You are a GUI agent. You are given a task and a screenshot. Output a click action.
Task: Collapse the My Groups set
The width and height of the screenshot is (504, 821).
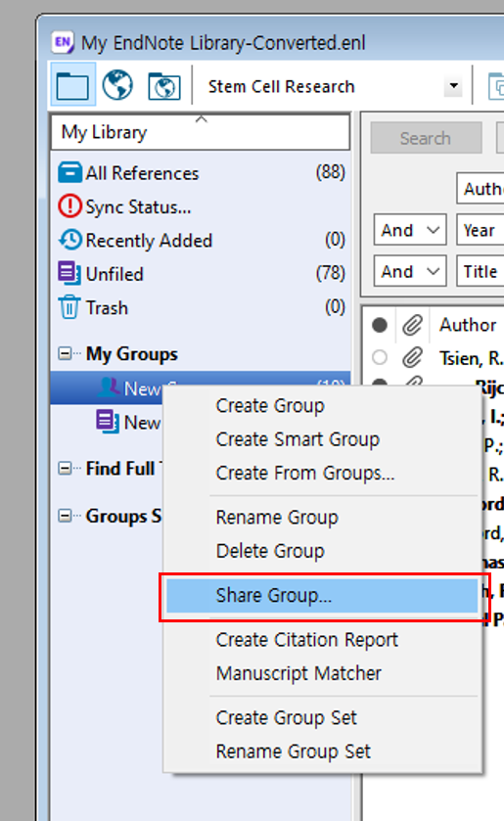click(65, 353)
